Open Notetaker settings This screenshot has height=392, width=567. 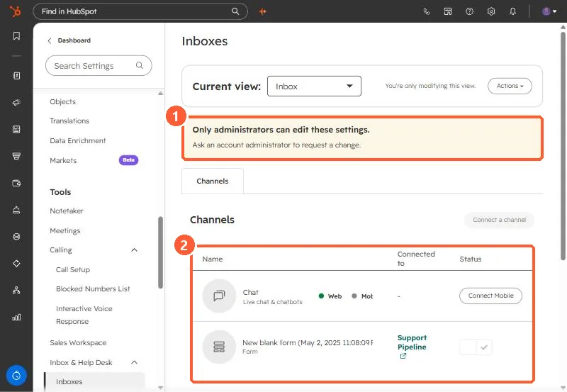pos(67,211)
